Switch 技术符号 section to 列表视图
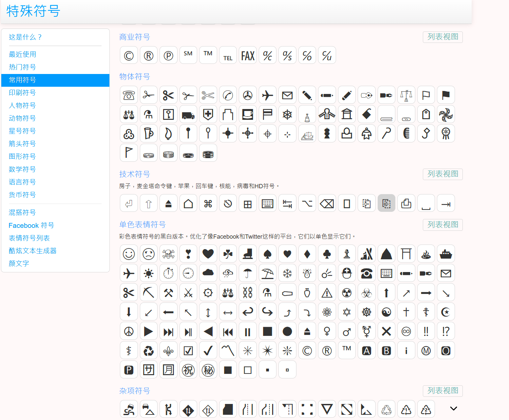 click(443, 174)
